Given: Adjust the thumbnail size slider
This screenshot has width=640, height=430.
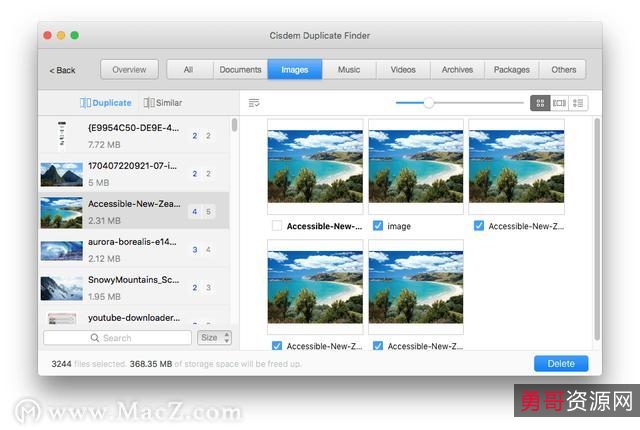Looking at the screenshot, I should click(429, 103).
